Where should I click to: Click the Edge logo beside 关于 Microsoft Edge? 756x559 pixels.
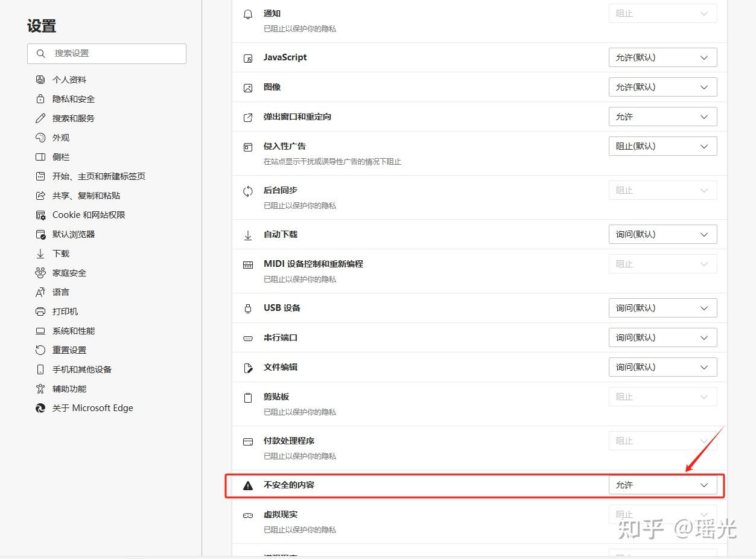pos(40,408)
